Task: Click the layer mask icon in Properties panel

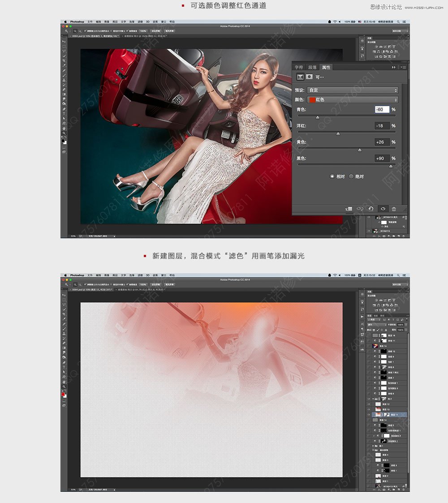Action: click(x=310, y=77)
